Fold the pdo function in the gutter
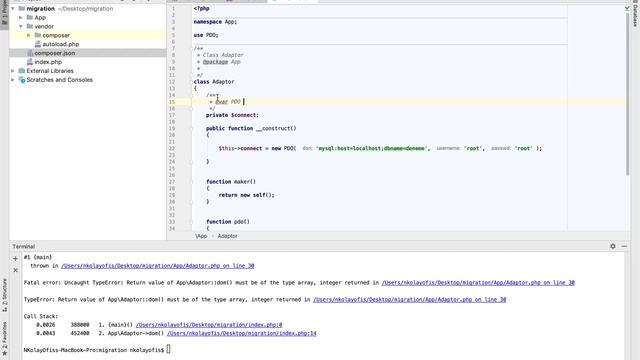640x360 pixels. pos(191,222)
